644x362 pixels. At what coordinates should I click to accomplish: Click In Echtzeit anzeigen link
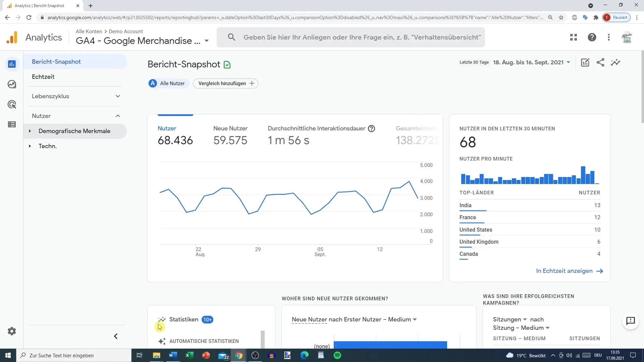(x=570, y=271)
